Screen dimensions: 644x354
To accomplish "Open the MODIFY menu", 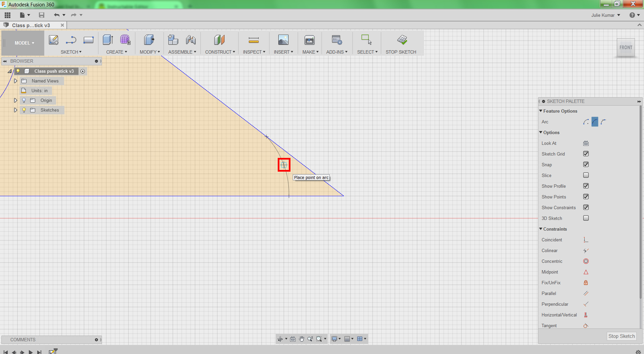I will (x=150, y=52).
